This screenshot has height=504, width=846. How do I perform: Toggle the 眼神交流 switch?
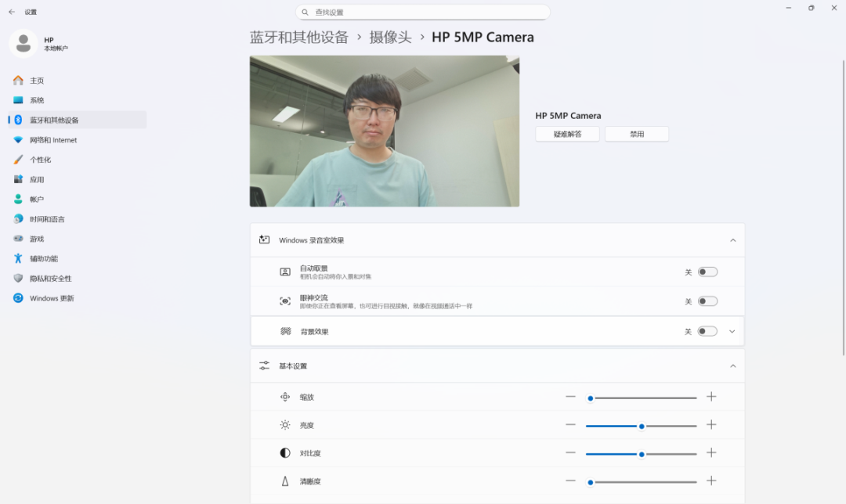pyautogui.click(x=707, y=301)
